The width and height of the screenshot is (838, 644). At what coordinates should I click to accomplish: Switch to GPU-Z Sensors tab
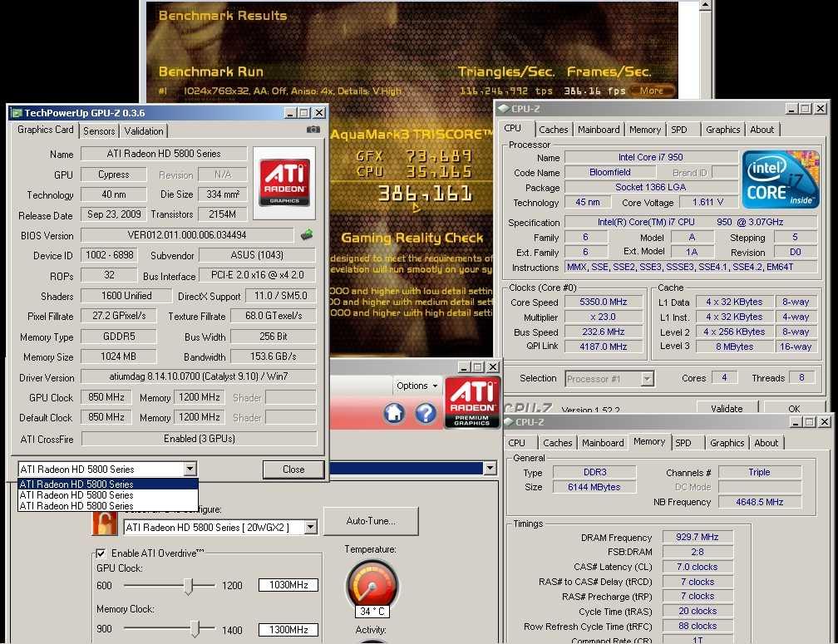point(99,130)
